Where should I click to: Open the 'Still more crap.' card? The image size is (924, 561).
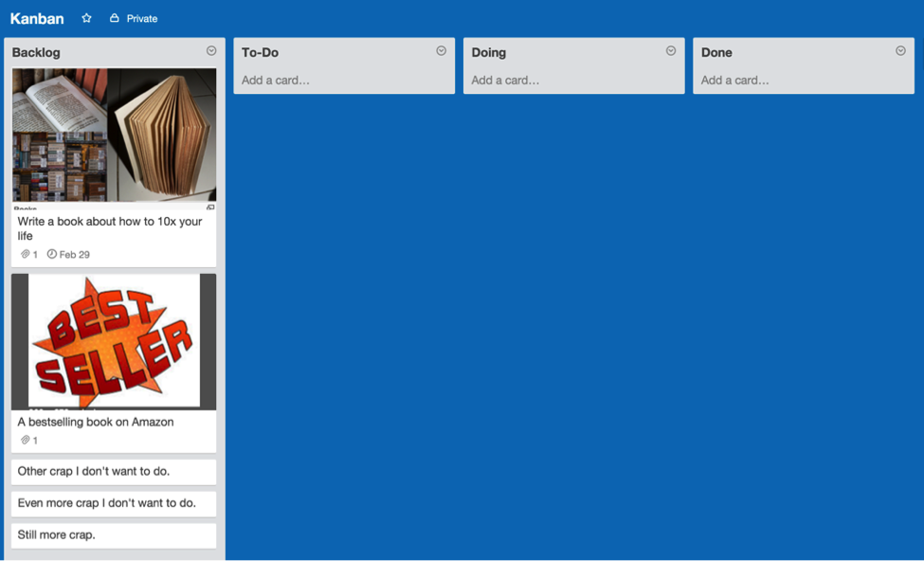[57, 534]
